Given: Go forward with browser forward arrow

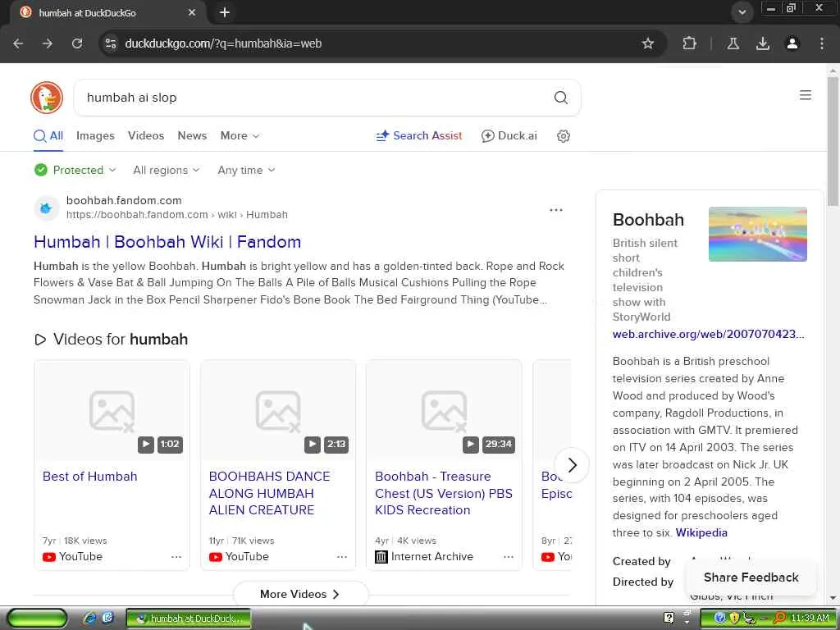Looking at the screenshot, I should coord(48,43).
